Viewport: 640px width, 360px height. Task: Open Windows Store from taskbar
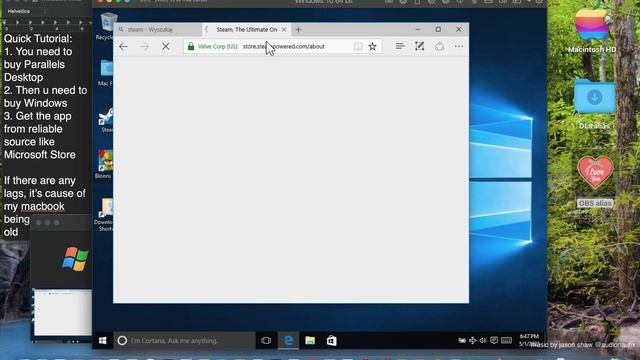point(331,340)
